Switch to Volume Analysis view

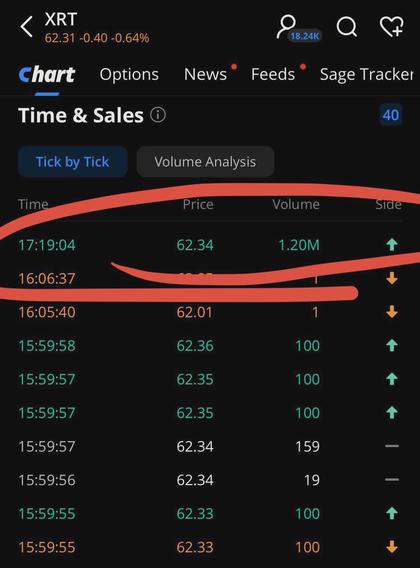(x=205, y=162)
